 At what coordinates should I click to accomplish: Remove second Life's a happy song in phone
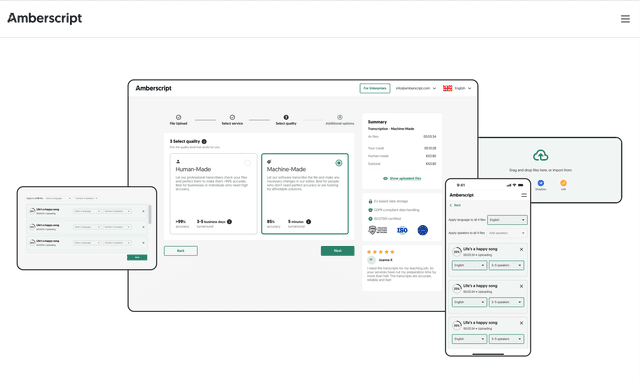tap(521, 286)
